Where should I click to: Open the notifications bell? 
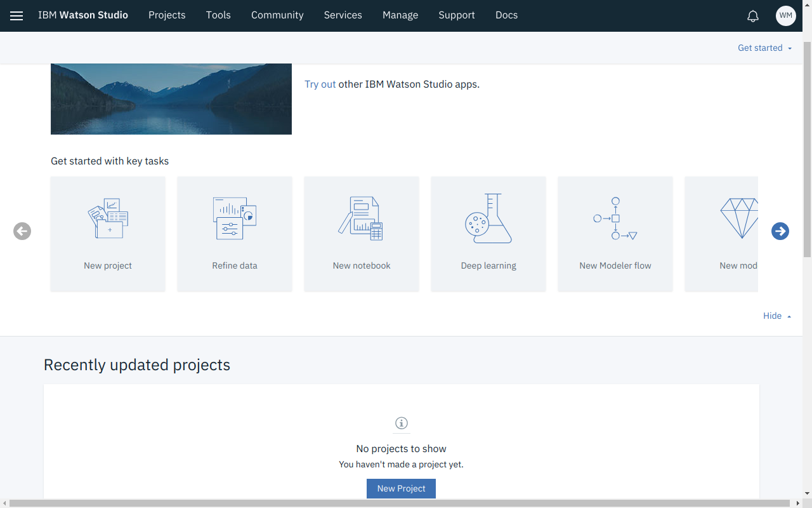pos(753,16)
